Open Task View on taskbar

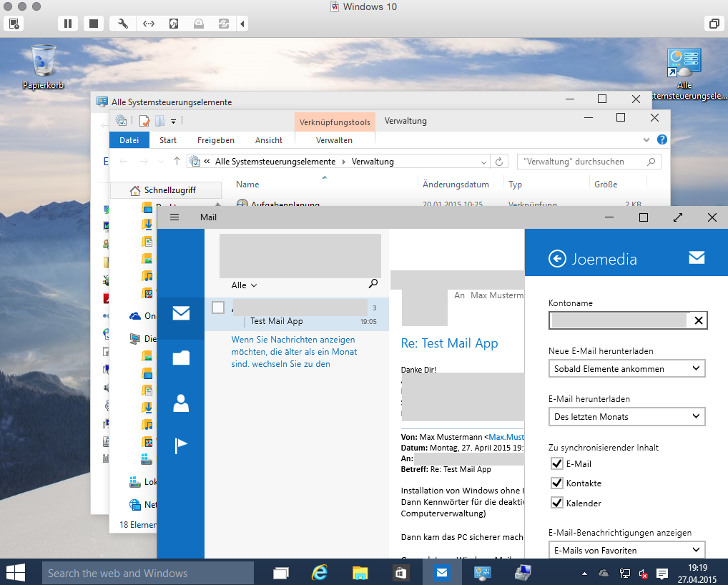[x=281, y=573]
